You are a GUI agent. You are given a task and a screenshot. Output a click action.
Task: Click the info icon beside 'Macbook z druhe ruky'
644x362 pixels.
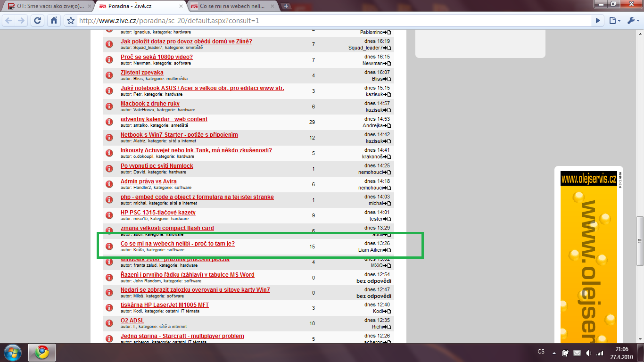point(109,107)
